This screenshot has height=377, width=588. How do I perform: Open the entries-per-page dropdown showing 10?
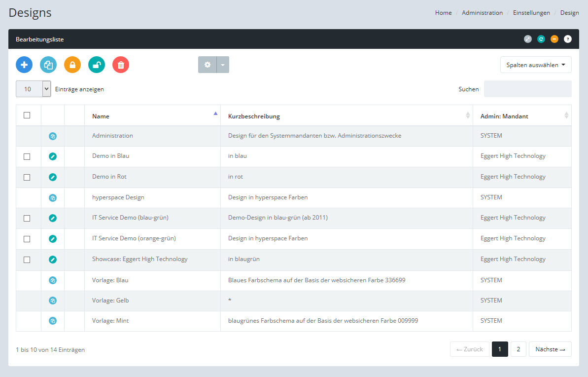(34, 89)
